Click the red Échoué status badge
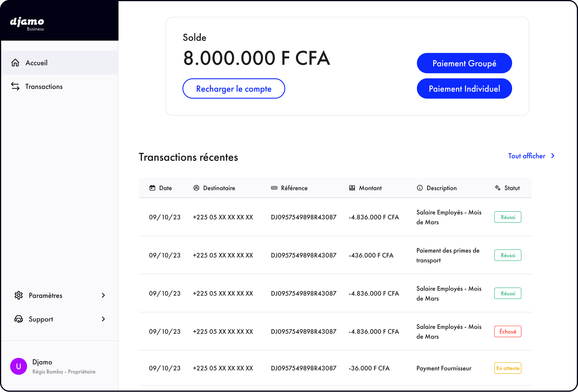 [507, 332]
